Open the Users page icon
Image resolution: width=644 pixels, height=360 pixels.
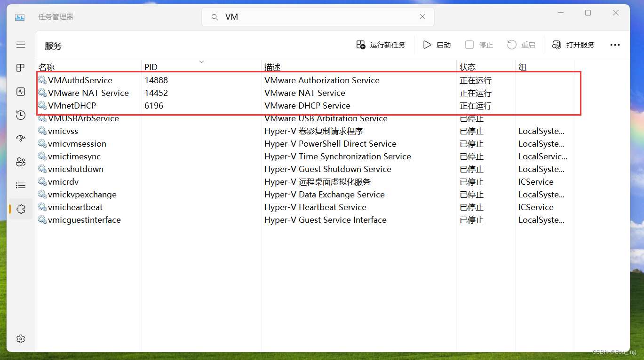coord(21,162)
